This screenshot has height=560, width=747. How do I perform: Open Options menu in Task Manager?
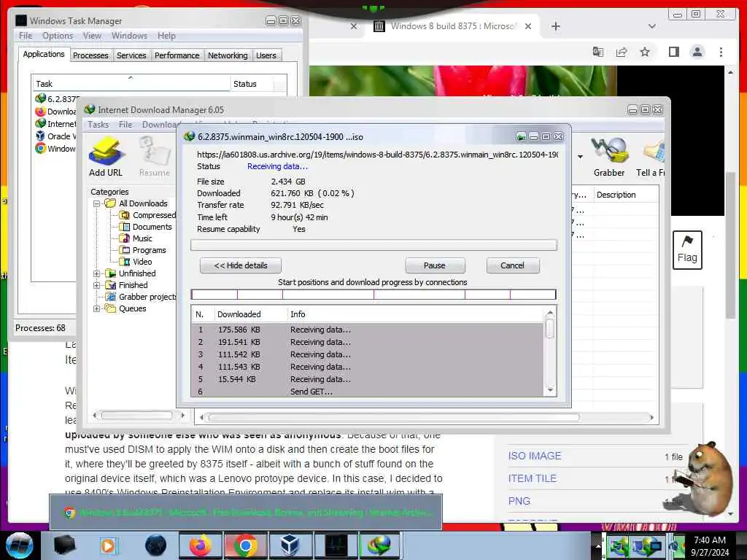point(58,36)
